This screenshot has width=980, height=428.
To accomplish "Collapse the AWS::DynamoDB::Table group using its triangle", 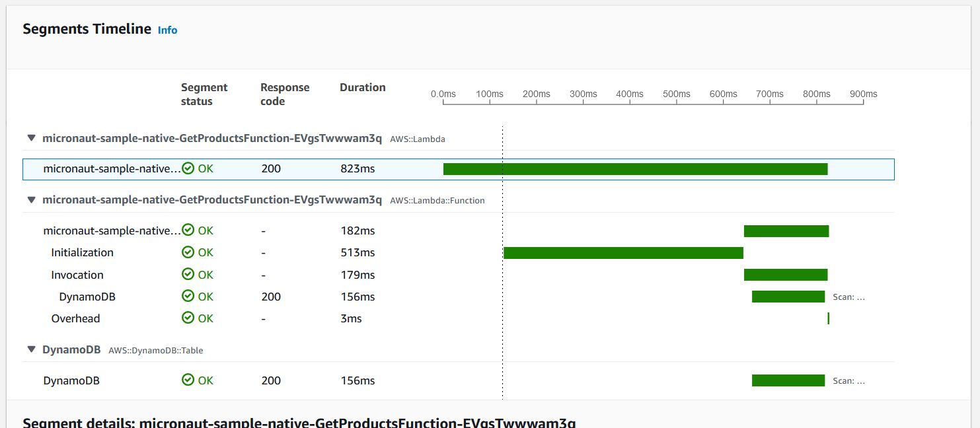I will [31, 349].
